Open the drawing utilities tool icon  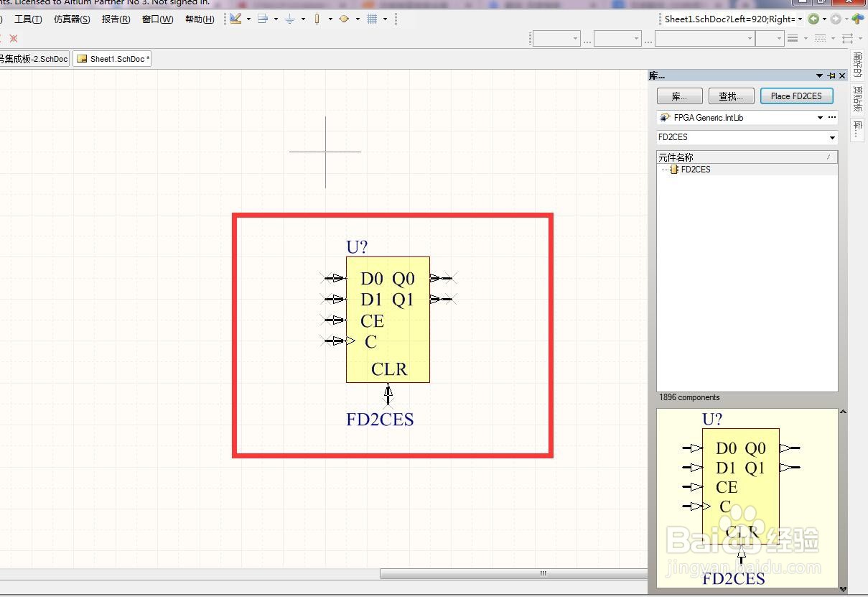click(235, 19)
